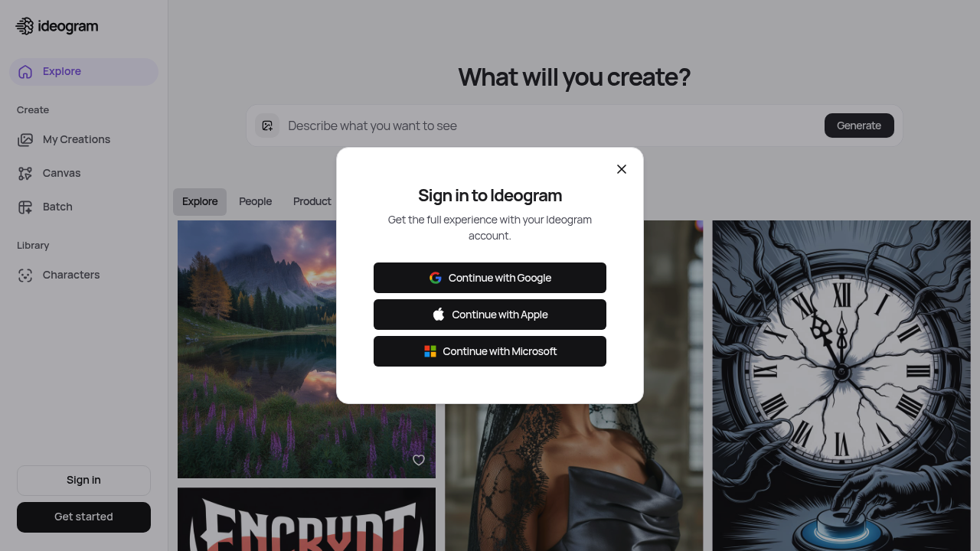Click the My Creations images icon
980x551 pixels.
click(25, 139)
